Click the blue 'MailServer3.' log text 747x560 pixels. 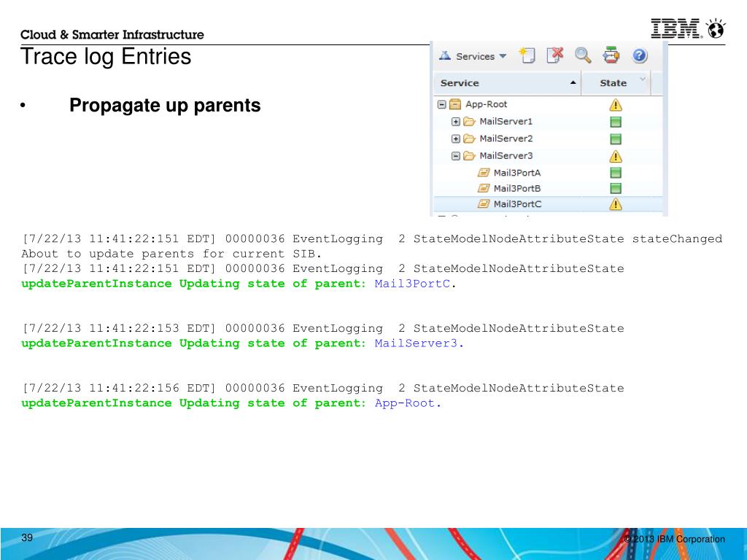[x=419, y=343]
